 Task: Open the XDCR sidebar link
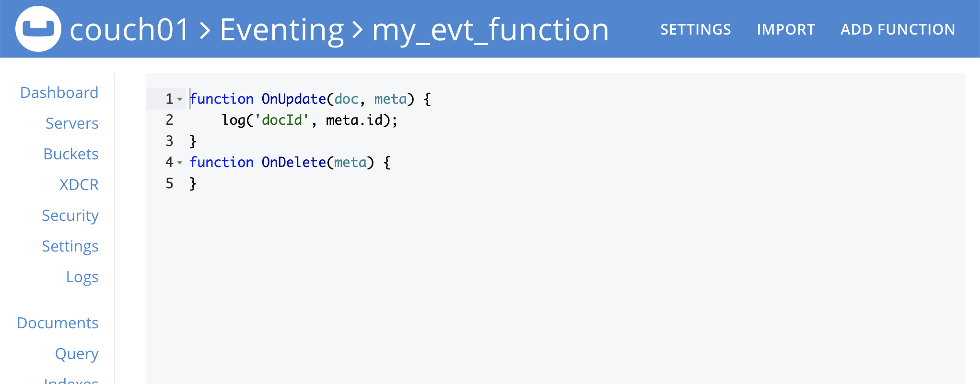coord(79,185)
